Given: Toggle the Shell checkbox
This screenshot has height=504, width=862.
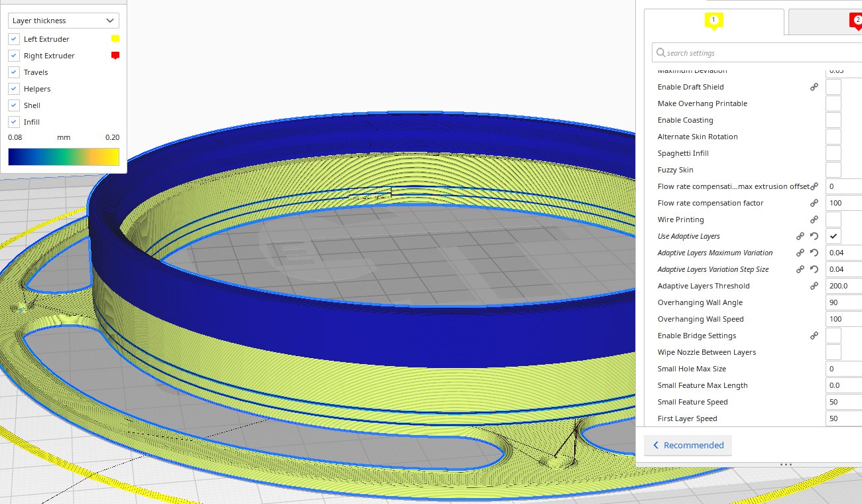Looking at the screenshot, I should (x=14, y=105).
